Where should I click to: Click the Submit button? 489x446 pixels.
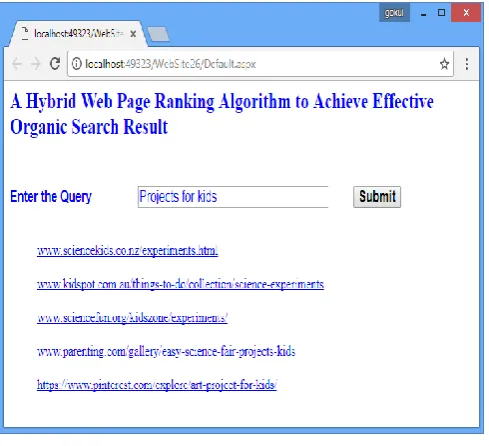point(377,197)
